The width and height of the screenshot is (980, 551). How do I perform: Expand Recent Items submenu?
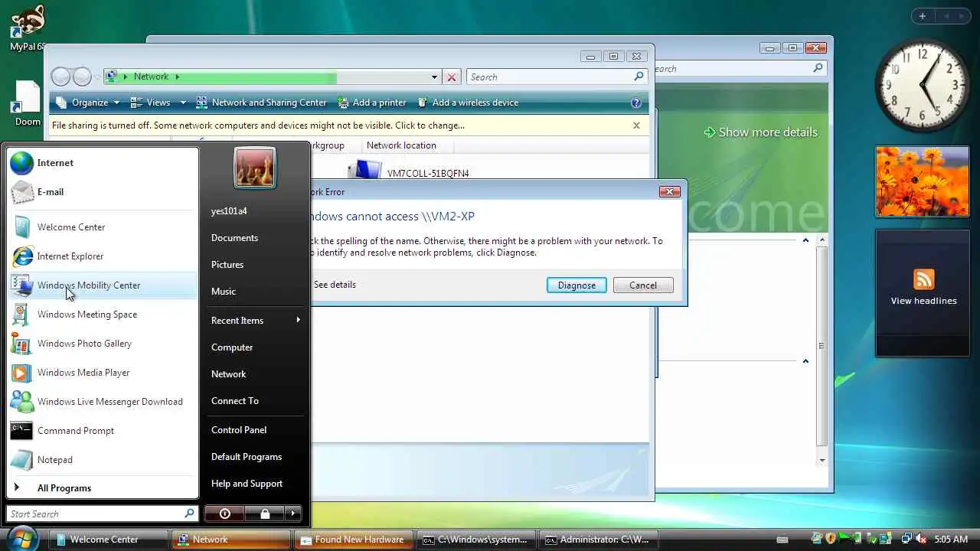point(255,321)
